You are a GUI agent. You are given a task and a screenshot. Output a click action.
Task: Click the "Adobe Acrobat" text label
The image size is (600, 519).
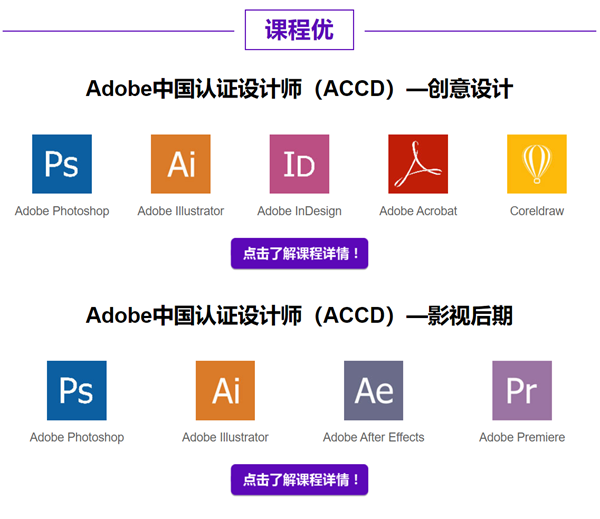(x=418, y=211)
